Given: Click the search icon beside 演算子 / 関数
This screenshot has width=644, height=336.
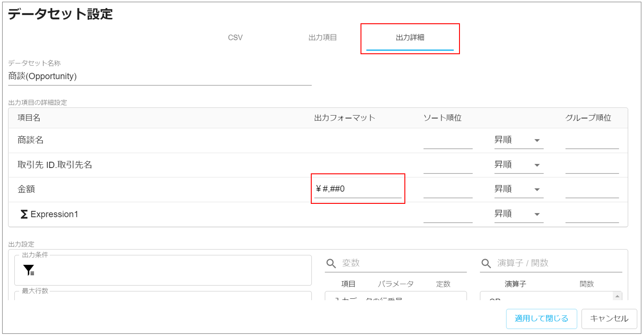Looking at the screenshot, I should point(486,263).
